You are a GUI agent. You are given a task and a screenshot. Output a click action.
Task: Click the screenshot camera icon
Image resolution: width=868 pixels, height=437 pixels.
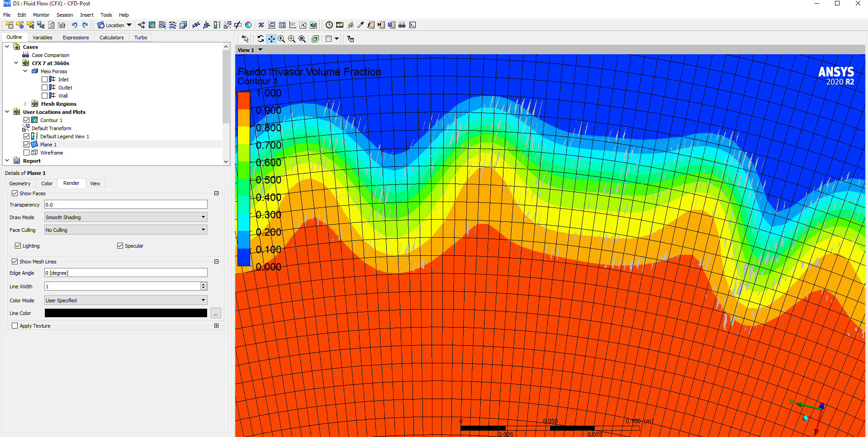coord(62,25)
